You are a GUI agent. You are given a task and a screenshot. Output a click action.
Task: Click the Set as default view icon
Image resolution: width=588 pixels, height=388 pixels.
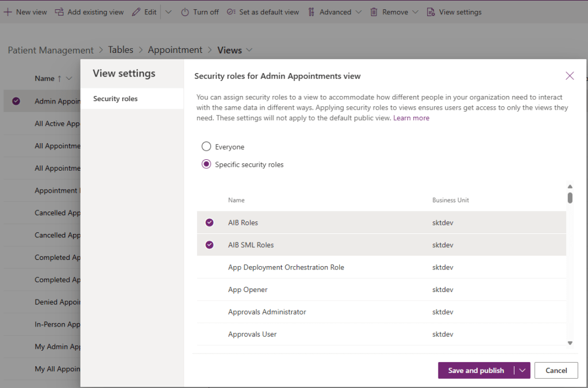[231, 12]
